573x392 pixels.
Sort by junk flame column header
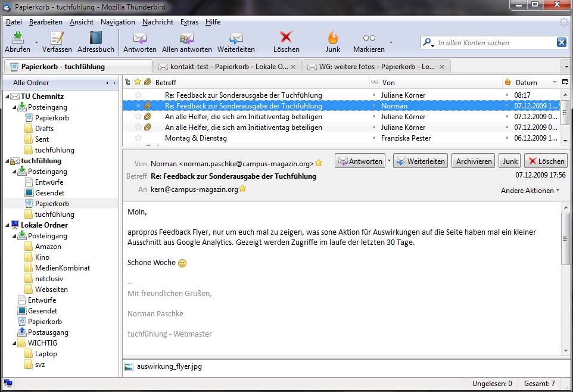507,82
